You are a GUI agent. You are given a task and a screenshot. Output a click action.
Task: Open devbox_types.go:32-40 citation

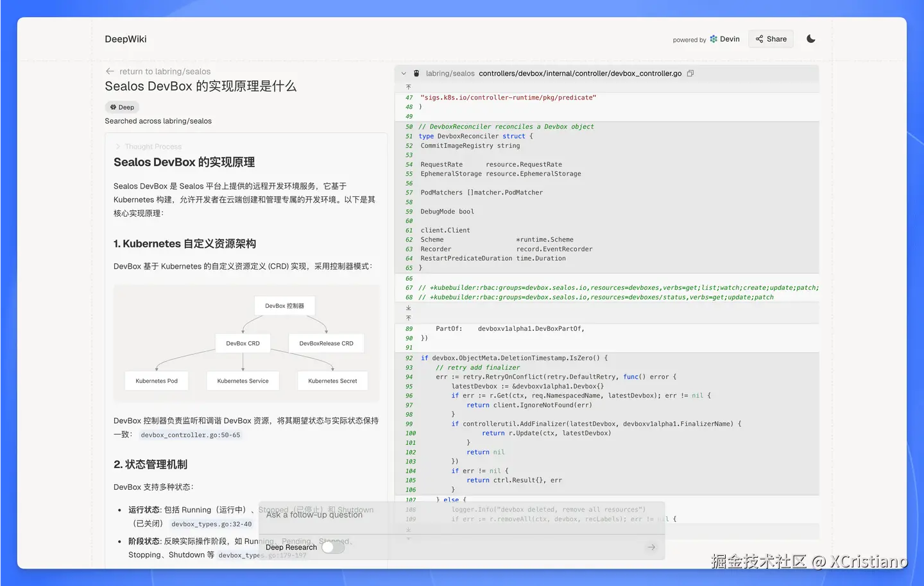212,524
